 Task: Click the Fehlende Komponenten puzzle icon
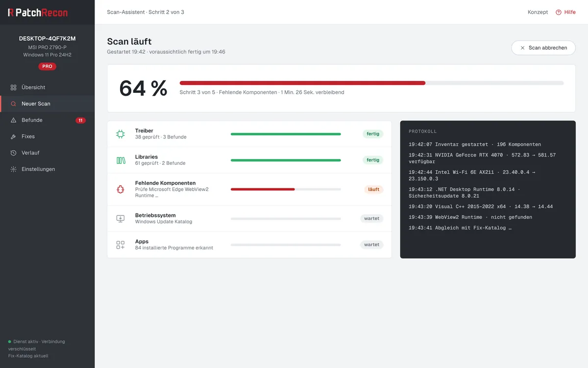[x=121, y=189]
